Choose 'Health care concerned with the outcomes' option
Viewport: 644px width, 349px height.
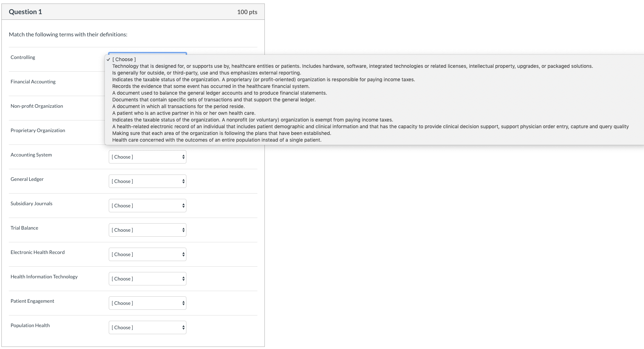coord(374,140)
